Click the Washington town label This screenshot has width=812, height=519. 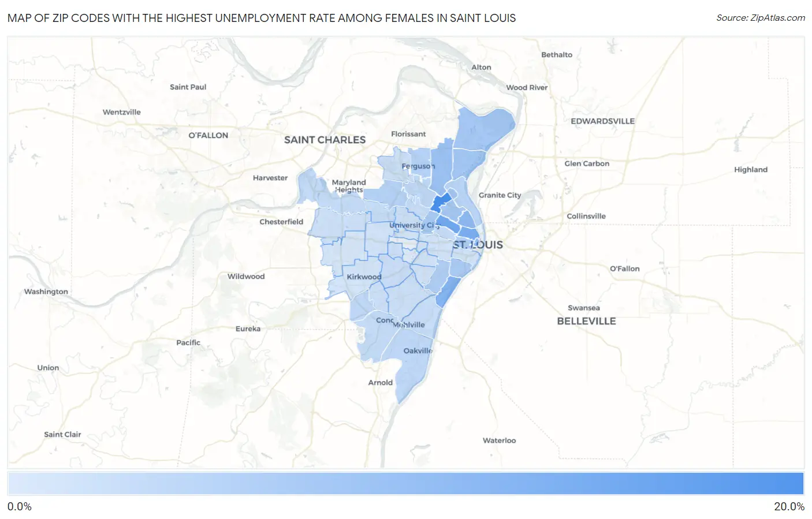coord(46,292)
